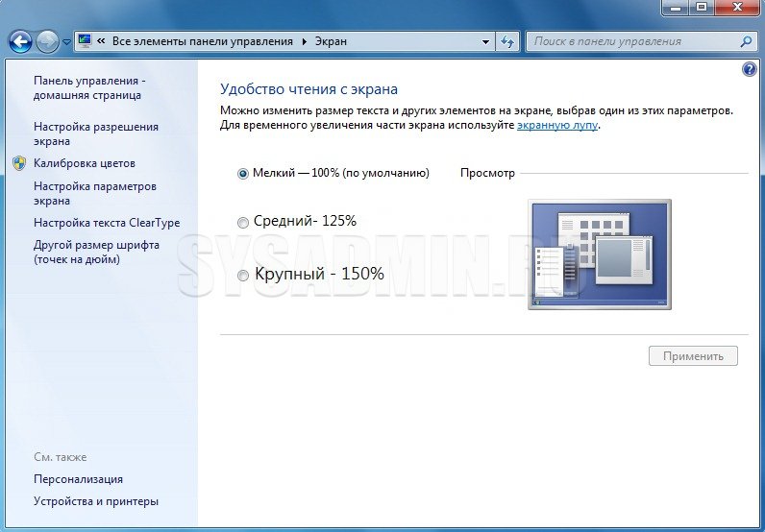Expand the breadcrumb arrow before 'Экран'
Image resolution: width=765 pixels, height=532 pixels.
click(x=305, y=42)
